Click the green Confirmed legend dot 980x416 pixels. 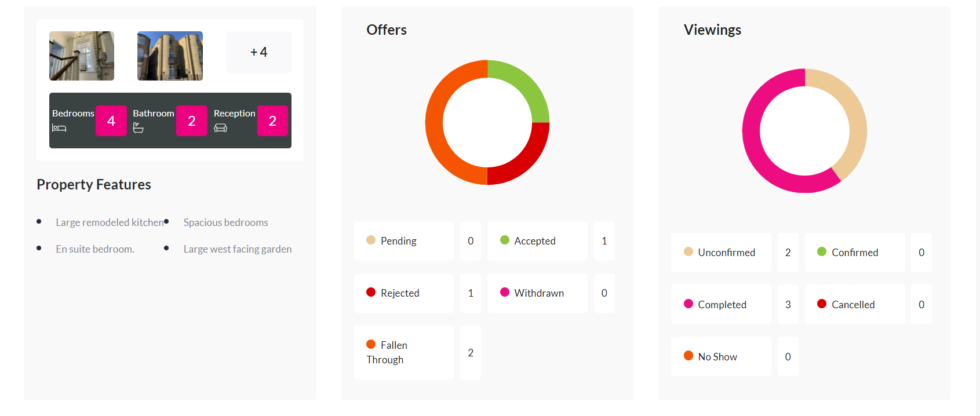pos(822,251)
